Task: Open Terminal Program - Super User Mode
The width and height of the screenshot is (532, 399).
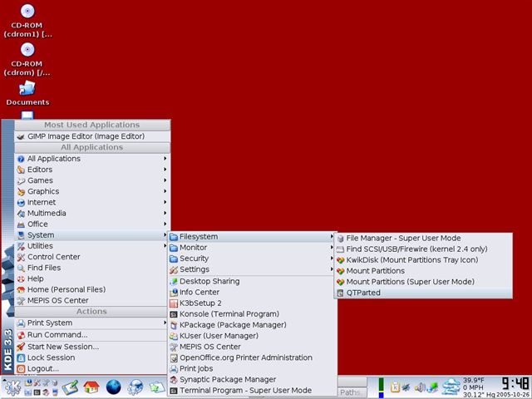Action: click(252, 391)
